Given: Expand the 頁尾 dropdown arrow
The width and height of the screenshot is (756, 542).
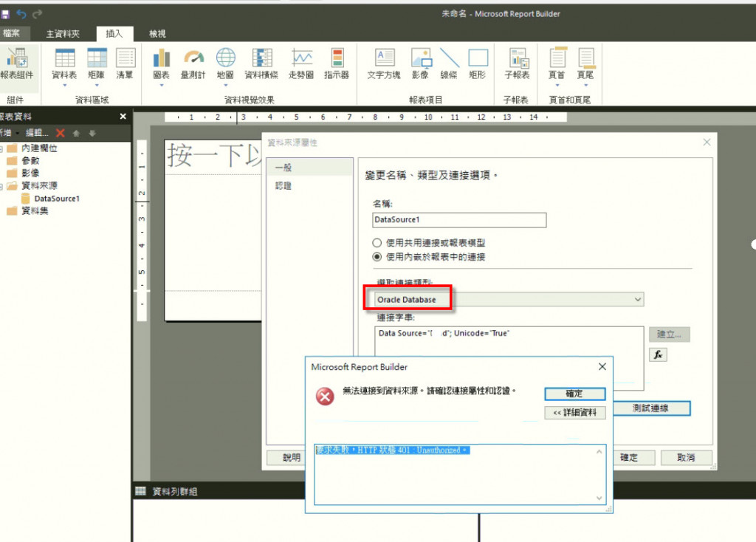Looking at the screenshot, I should tap(585, 86).
